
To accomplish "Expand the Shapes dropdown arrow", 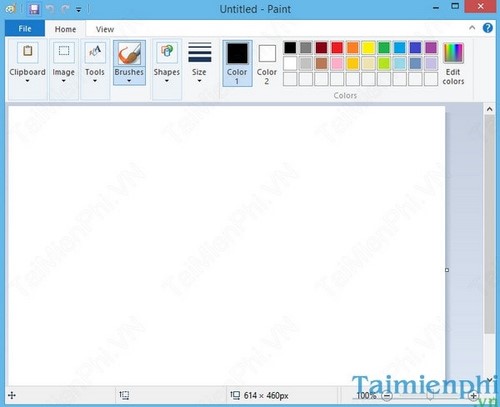I will click(x=167, y=81).
